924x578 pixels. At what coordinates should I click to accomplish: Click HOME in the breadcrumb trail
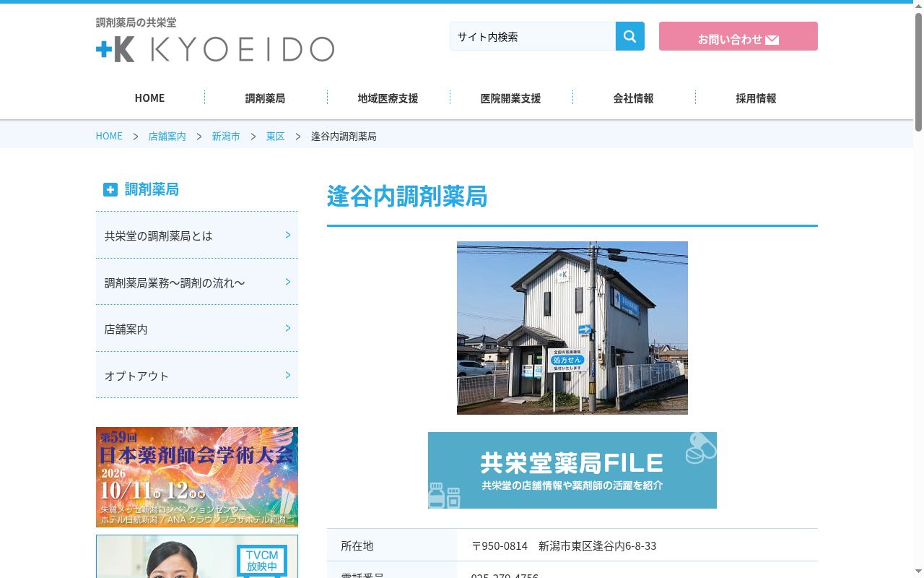(x=109, y=136)
